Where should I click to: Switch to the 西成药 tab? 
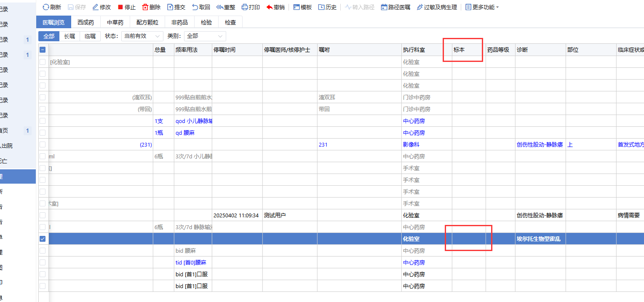[86, 22]
